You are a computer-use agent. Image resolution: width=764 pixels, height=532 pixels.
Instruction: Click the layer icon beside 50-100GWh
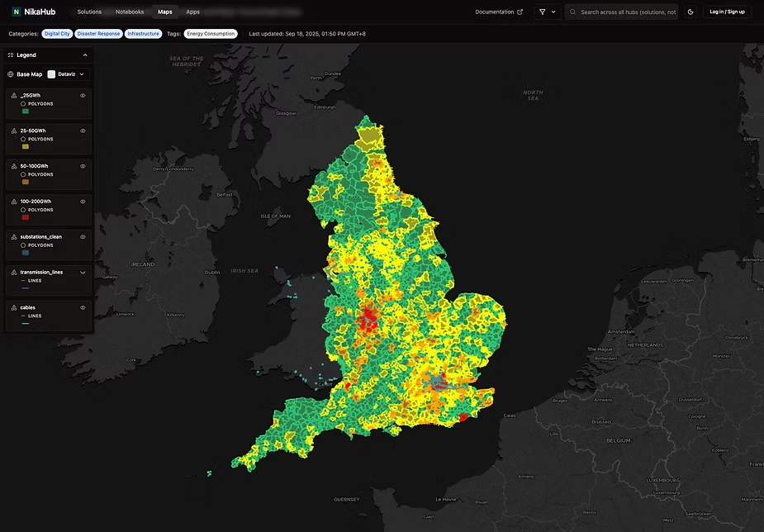click(x=14, y=166)
